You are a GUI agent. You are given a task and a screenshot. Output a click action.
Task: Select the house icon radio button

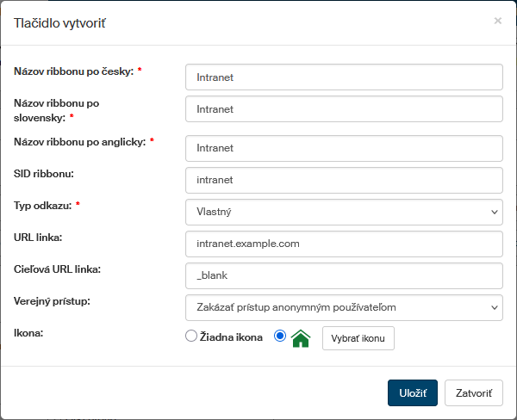[280, 337]
